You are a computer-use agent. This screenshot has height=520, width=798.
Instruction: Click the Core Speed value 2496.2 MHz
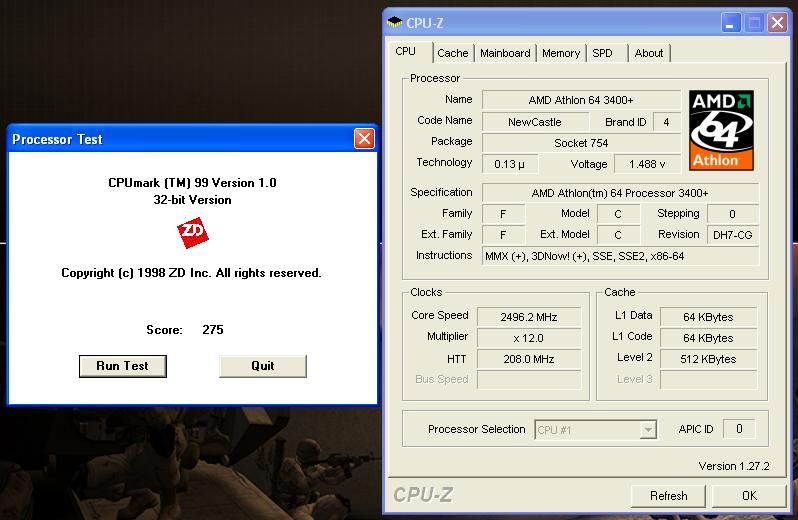[x=529, y=317]
